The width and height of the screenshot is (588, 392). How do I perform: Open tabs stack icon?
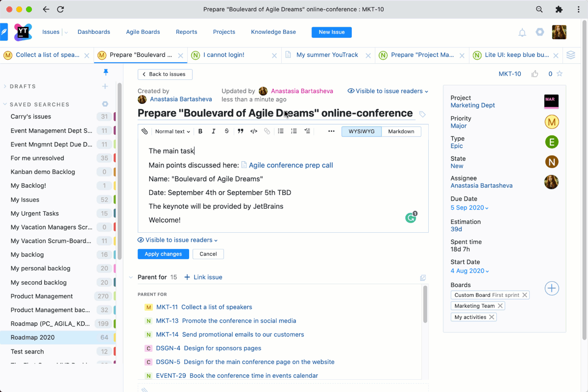click(x=570, y=55)
